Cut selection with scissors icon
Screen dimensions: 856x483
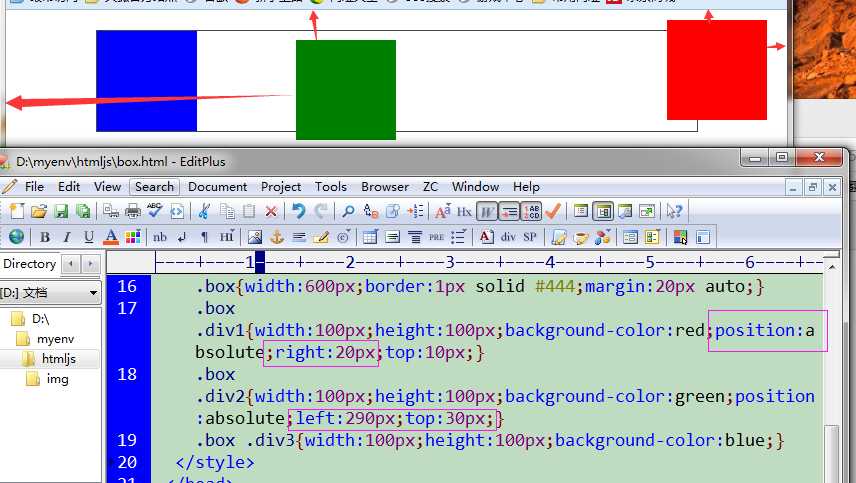pyautogui.click(x=204, y=211)
